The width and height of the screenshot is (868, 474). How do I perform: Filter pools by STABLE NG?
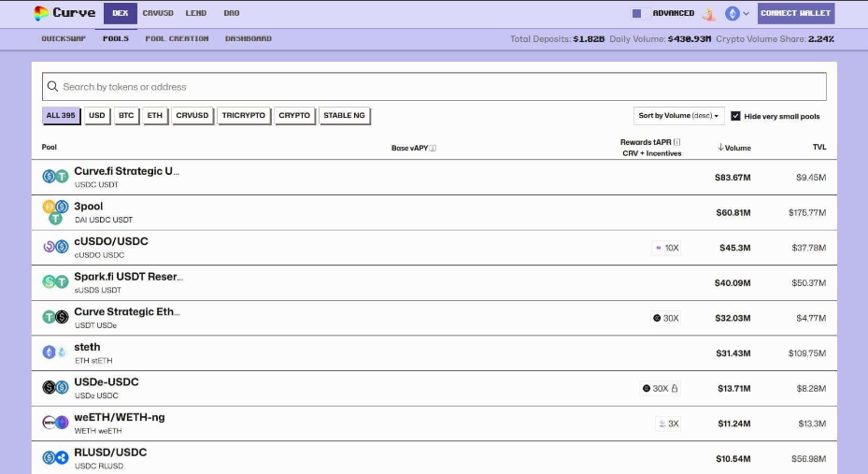click(345, 115)
